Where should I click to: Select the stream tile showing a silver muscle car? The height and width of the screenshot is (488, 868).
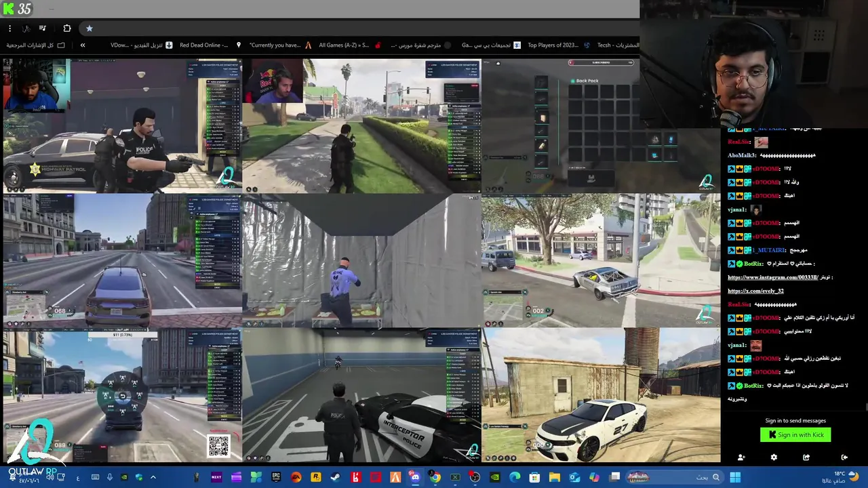(x=601, y=260)
